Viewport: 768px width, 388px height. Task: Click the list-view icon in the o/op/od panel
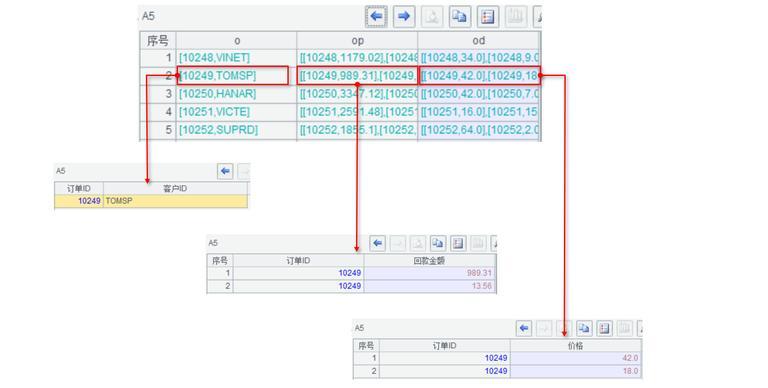point(487,17)
